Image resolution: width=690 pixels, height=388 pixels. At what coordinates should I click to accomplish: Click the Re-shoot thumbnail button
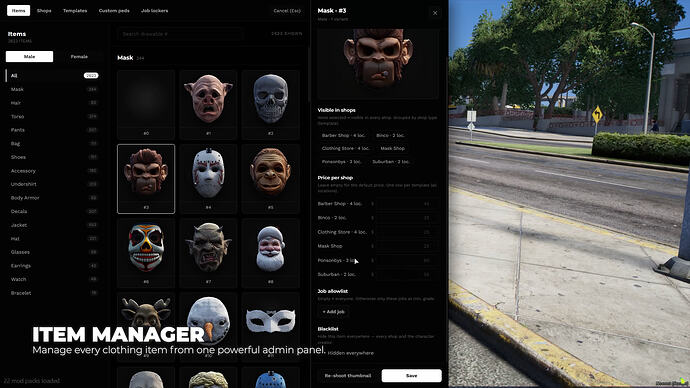(x=348, y=376)
